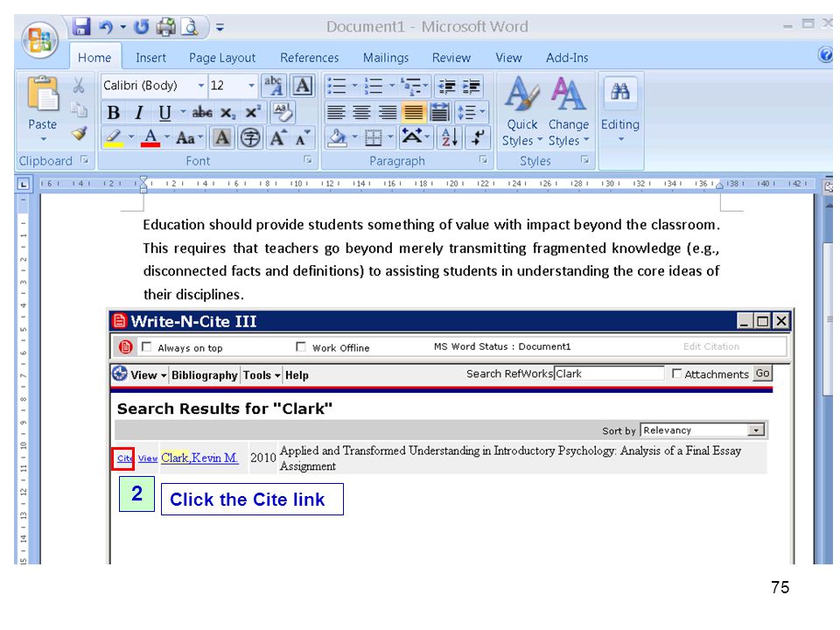Click the Cite link for Clark
This screenshot has width=840, height=630.
pyautogui.click(x=124, y=458)
